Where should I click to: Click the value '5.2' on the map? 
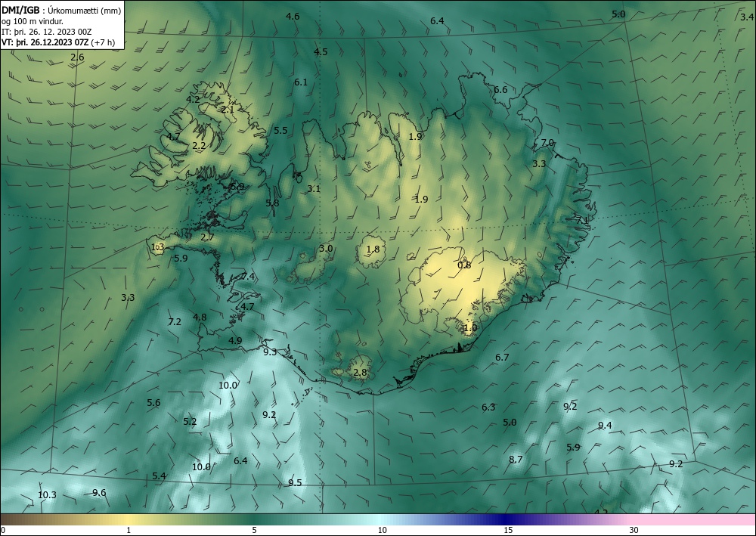(x=190, y=422)
